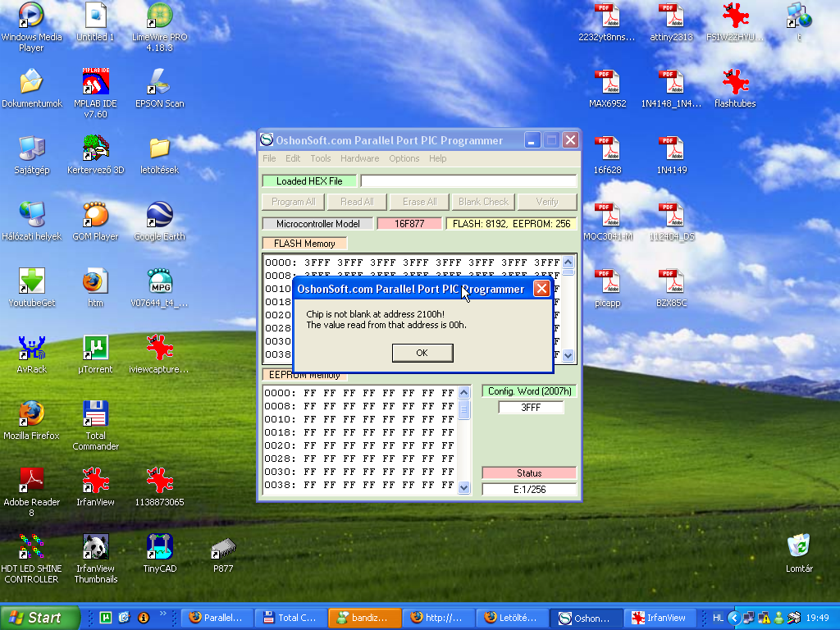Expand the quick launch overflow chevron
The width and height of the screenshot is (840, 630).
pos(163,614)
